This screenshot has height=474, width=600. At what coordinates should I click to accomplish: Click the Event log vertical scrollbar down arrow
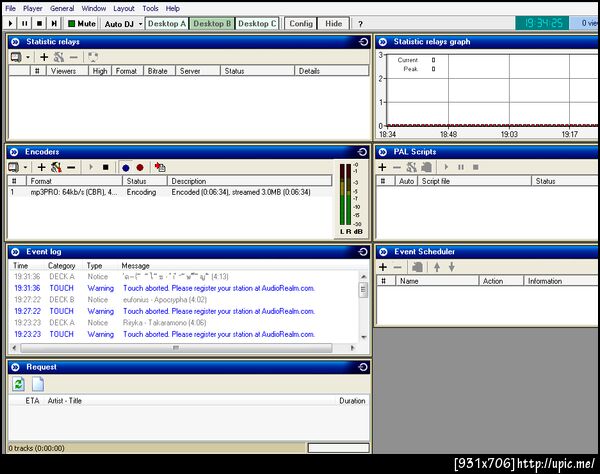pyautogui.click(x=364, y=337)
